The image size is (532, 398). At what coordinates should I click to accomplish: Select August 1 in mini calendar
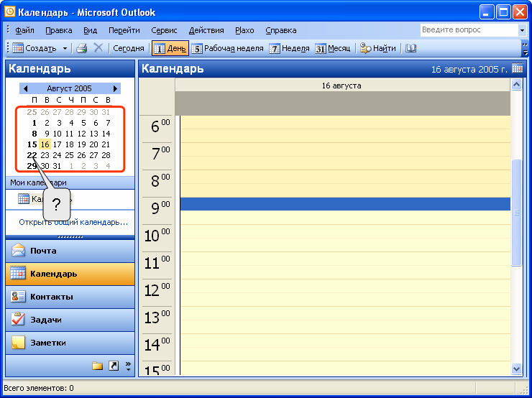[x=34, y=123]
